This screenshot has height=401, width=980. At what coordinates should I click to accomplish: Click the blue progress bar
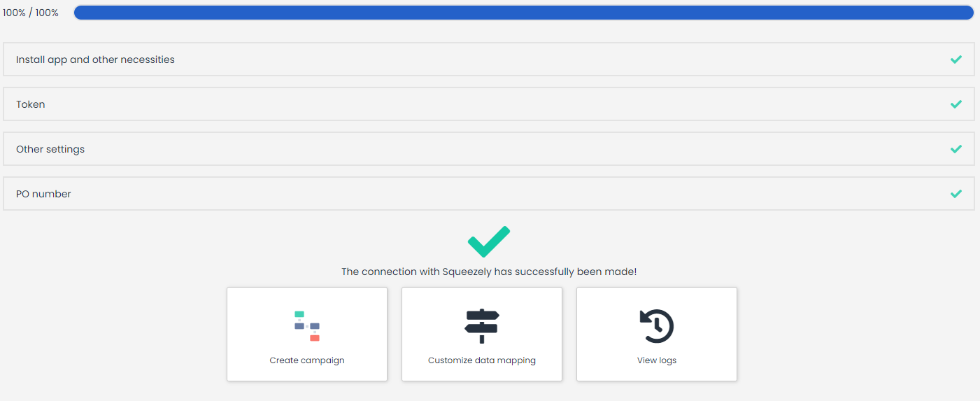(x=524, y=13)
